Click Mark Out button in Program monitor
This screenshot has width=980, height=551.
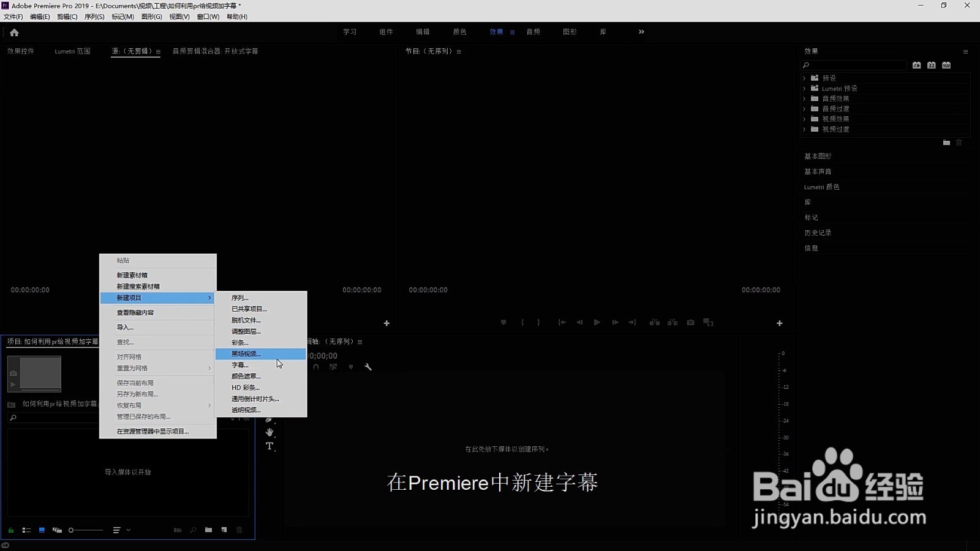tap(539, 323)
